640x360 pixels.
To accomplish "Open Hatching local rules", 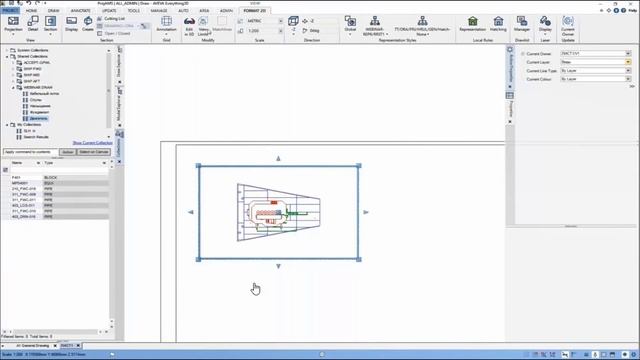I will click(498, 24).
